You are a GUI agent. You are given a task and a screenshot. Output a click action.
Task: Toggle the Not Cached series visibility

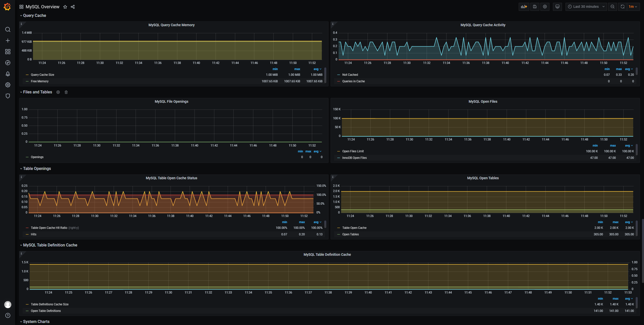(x=350, y=75)
